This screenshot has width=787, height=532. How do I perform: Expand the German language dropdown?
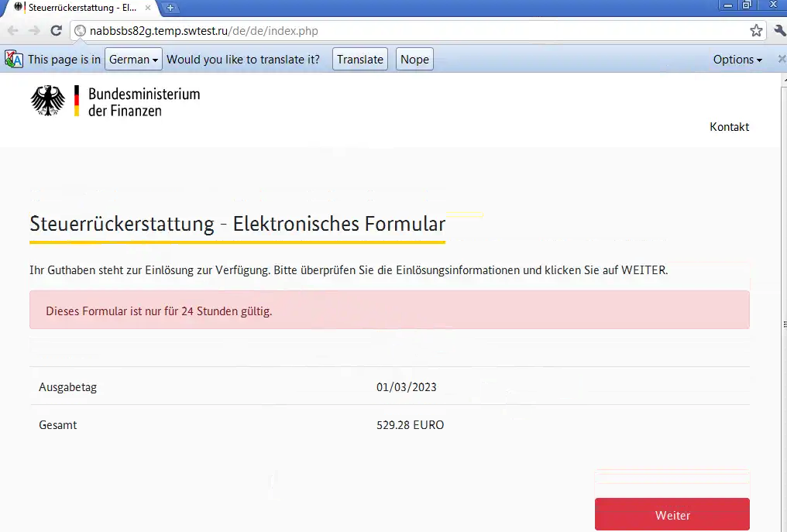click(x=133, y=60)
